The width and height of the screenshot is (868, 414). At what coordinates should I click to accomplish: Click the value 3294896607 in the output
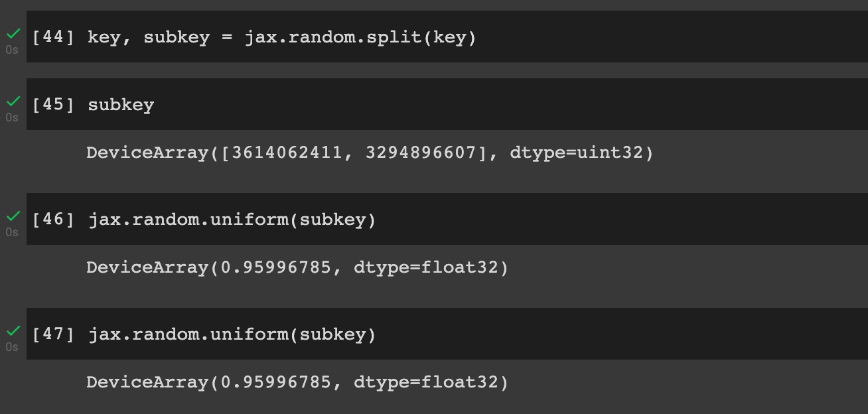pyautogui.click(x=421, y=153)
